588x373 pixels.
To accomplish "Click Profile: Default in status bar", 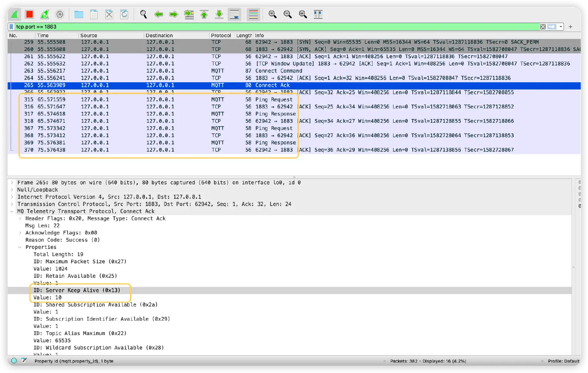I will click(564, 361).
